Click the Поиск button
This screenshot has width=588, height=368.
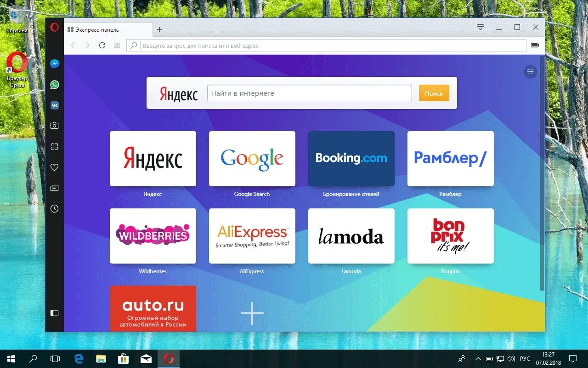click(x=434, y=93)
